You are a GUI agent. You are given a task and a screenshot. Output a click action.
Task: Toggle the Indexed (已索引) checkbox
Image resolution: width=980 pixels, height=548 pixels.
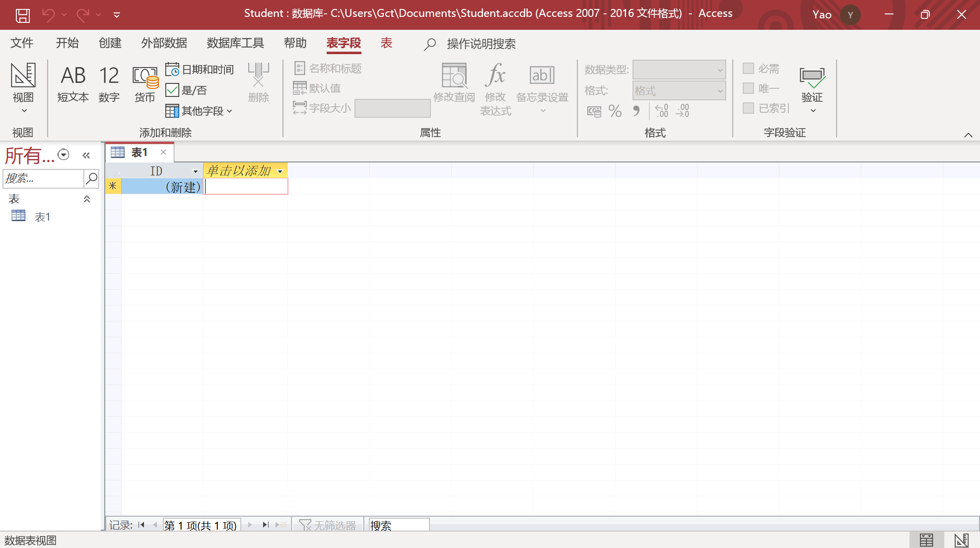tap(748, 108)
